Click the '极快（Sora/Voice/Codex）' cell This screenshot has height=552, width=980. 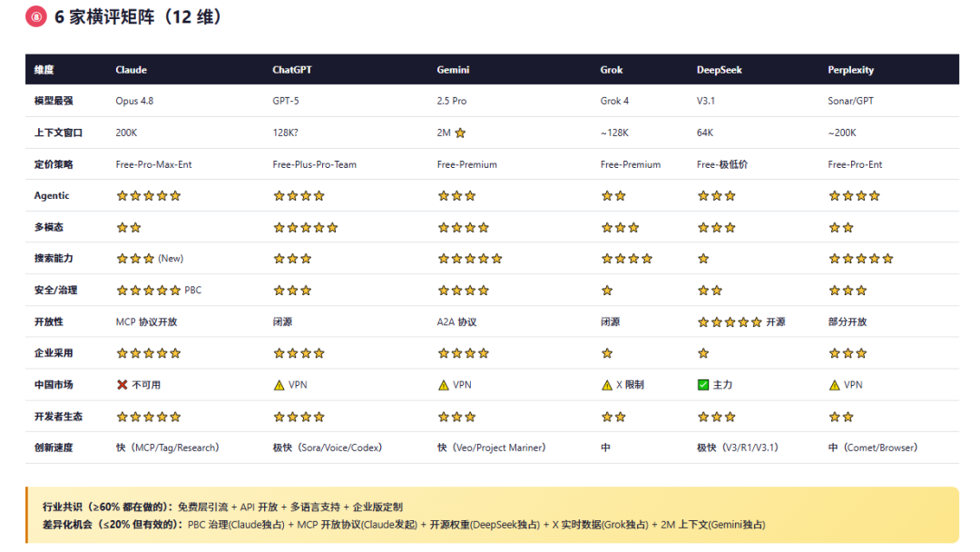tap(328, 448)
